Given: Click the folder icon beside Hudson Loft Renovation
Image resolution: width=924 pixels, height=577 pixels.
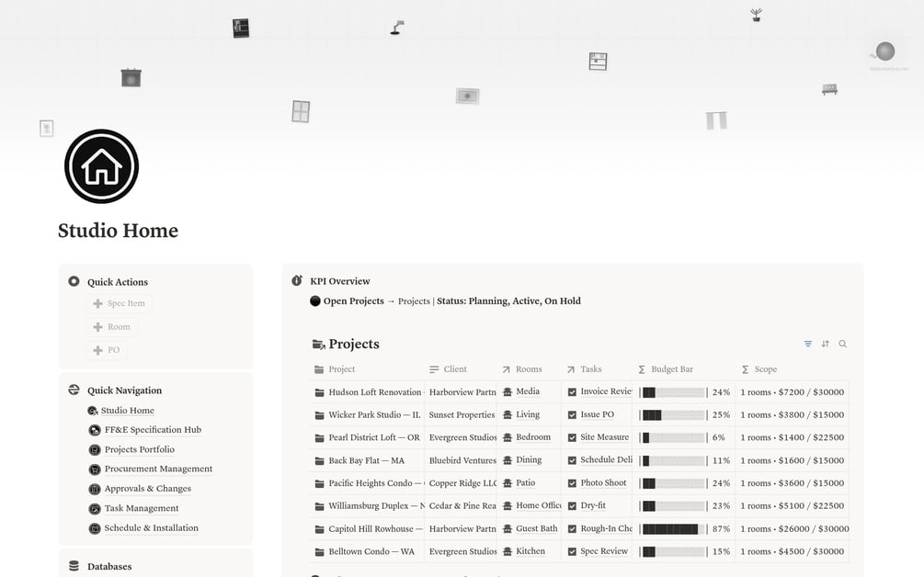Looking at the screenshot, I should 319,392.
